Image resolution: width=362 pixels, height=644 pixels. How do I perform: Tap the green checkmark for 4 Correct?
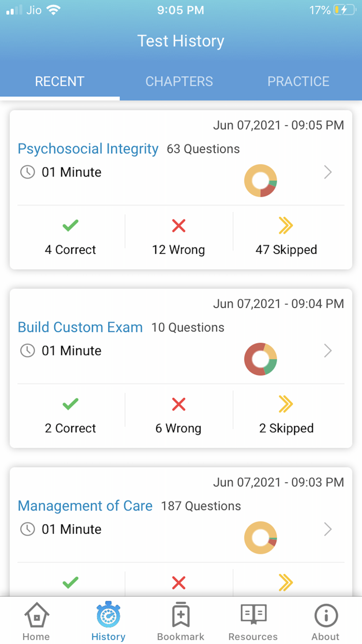click(x=70, y=226)
